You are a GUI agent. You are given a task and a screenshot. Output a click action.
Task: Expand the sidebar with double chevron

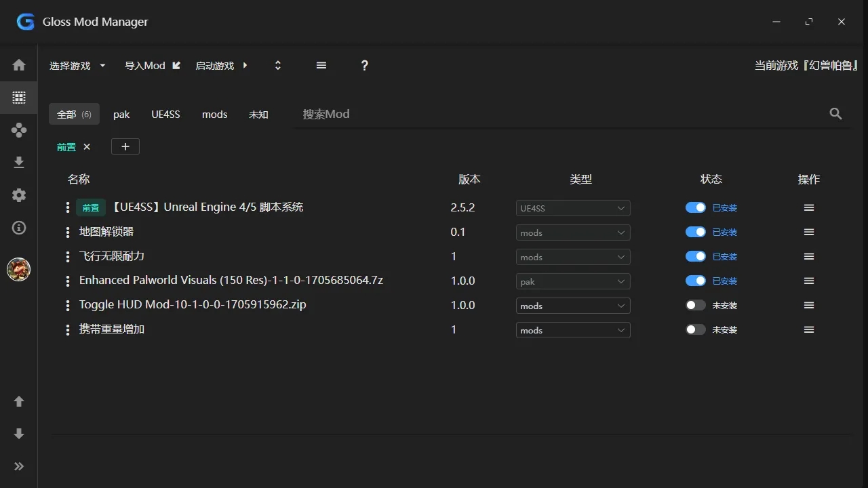(19, 466)
